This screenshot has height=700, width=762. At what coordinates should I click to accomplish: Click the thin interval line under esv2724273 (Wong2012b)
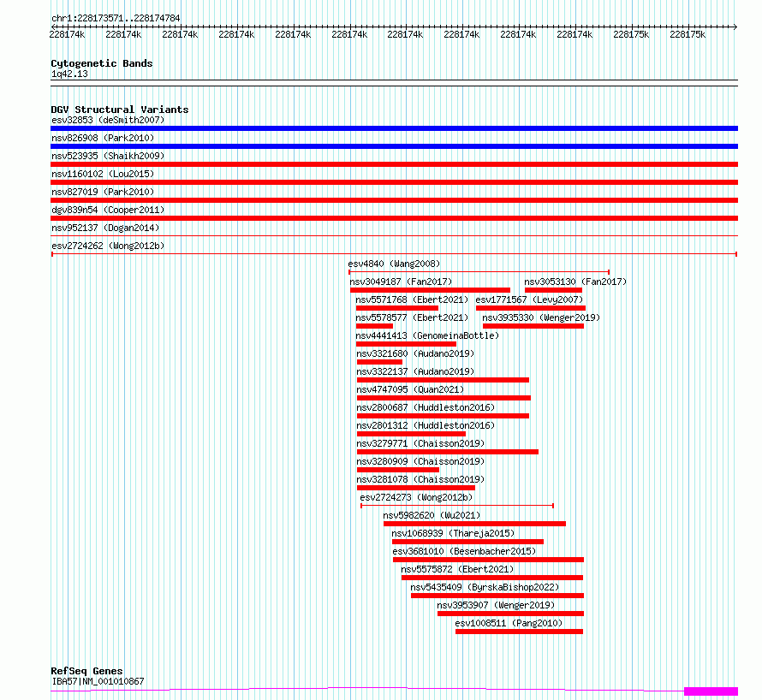[x=457, y=506]
